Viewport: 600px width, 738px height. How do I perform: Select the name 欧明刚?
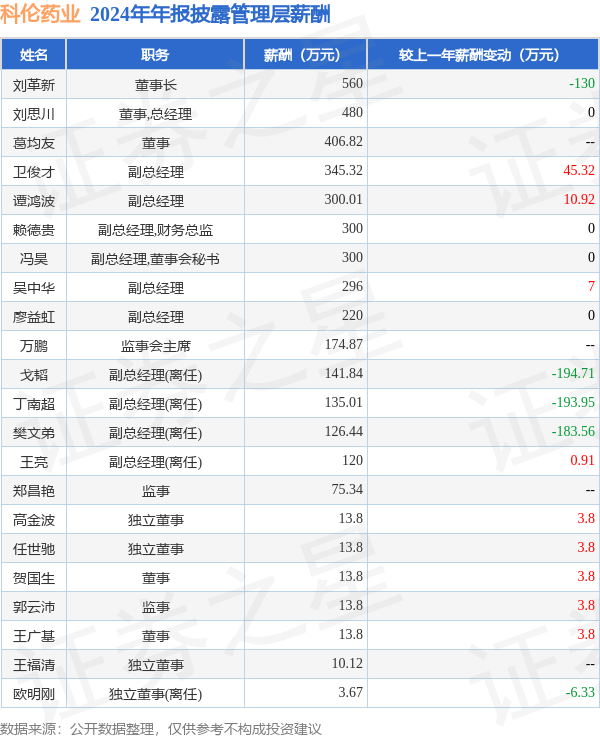[x=33, y=694]
